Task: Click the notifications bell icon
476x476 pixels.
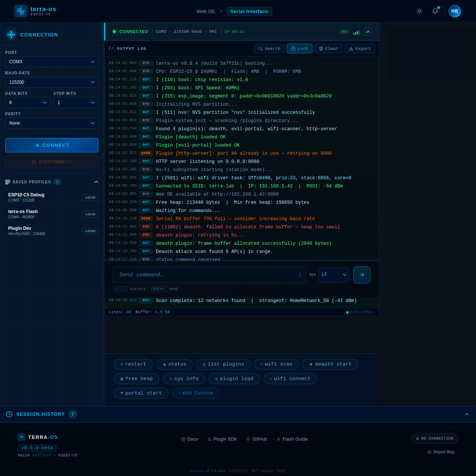Action: pyautogui.click(x=435, y=11)
